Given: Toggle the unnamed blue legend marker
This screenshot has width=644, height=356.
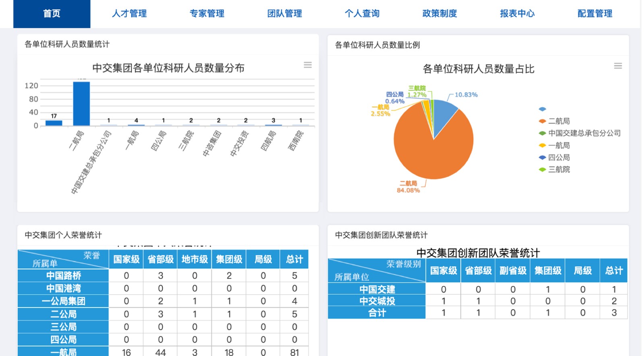Looking at the screenshot, I should [x=542, y=109].
